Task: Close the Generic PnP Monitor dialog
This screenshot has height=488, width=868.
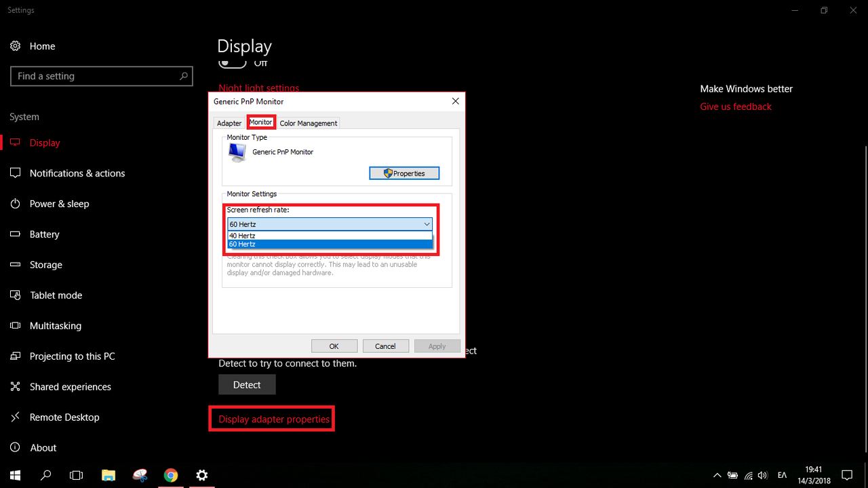Action: tap(455, 101)
